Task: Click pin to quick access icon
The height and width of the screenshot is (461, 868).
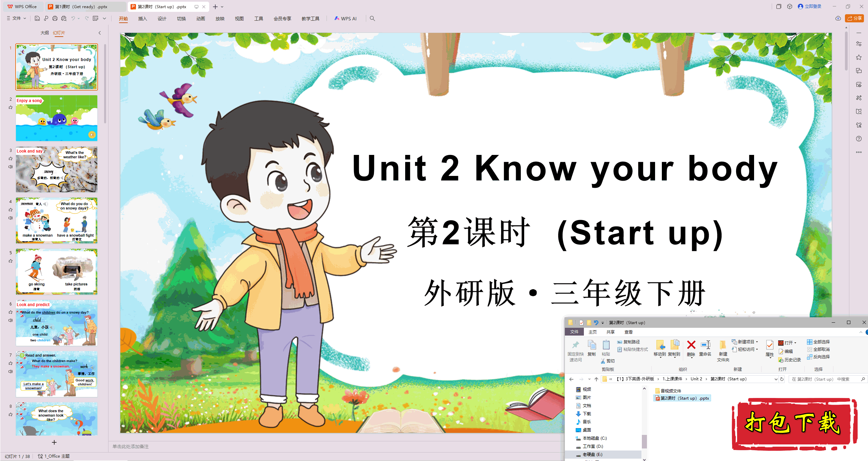Action: [x=575, y=345]
